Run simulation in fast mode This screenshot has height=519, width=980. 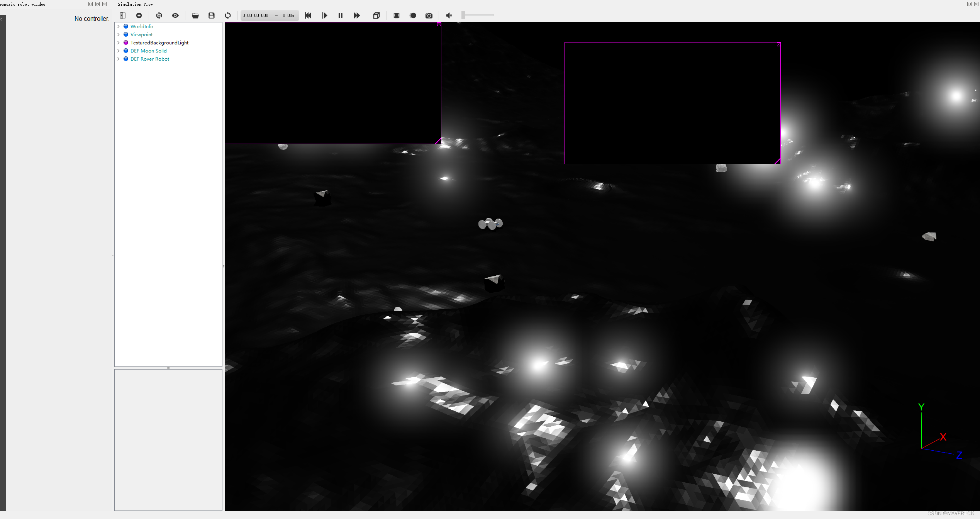[x=357, y=15]
